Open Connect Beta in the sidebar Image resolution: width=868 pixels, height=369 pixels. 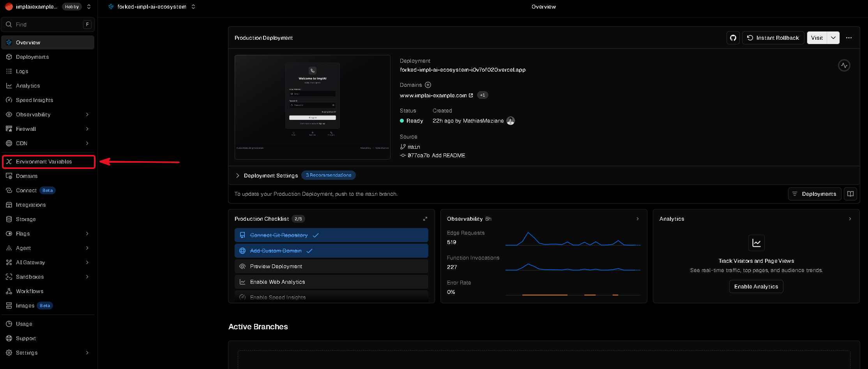pyautogui.click(x=48, y=190)
